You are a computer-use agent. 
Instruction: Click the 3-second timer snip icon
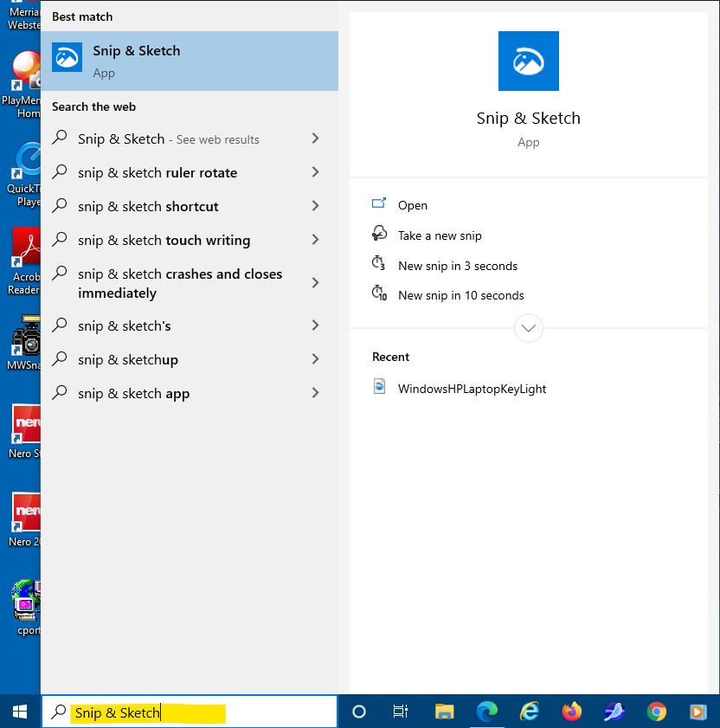pos(379,264)
